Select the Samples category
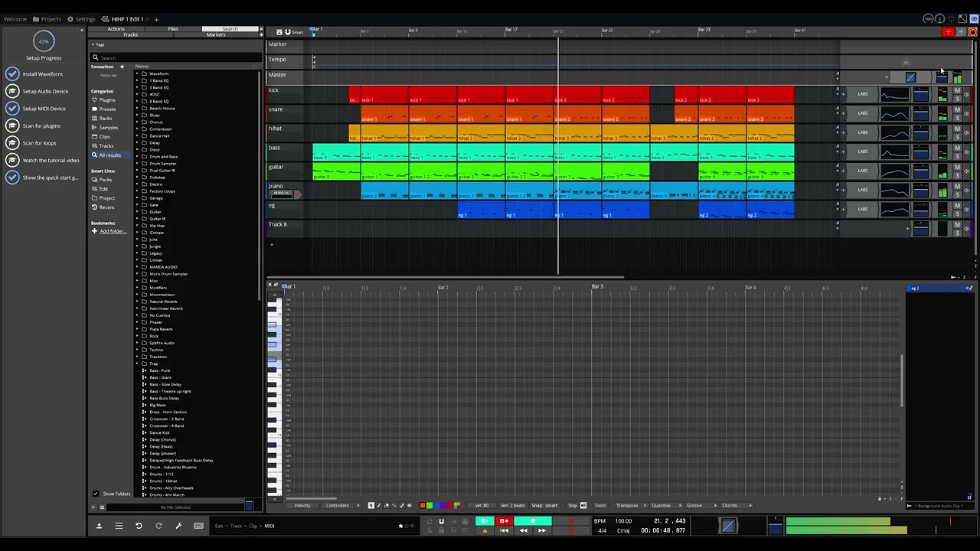Image resolution: width=980 pixels, height=551 pixels. click(108, 127)
